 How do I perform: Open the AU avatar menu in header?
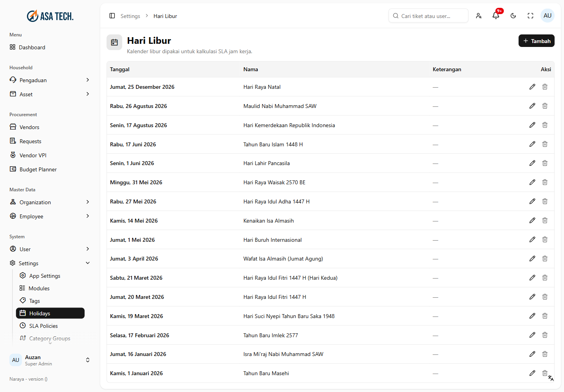point(548,16)
